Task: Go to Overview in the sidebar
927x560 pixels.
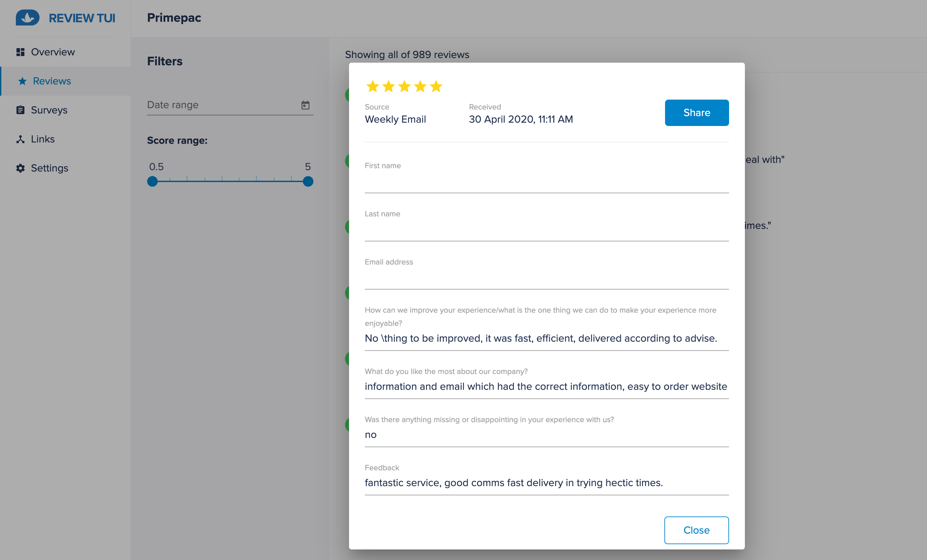Action: 65,52
